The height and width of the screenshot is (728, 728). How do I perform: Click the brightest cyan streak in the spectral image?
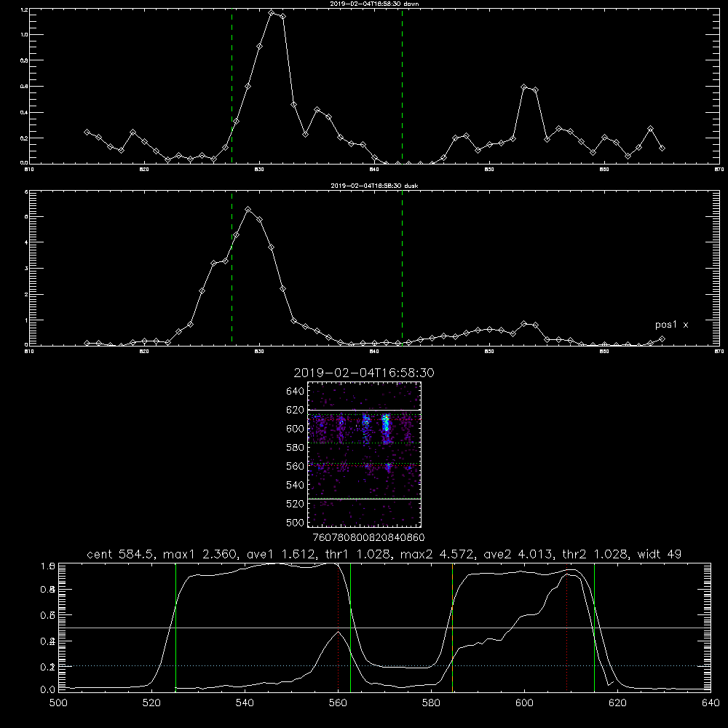385,427
